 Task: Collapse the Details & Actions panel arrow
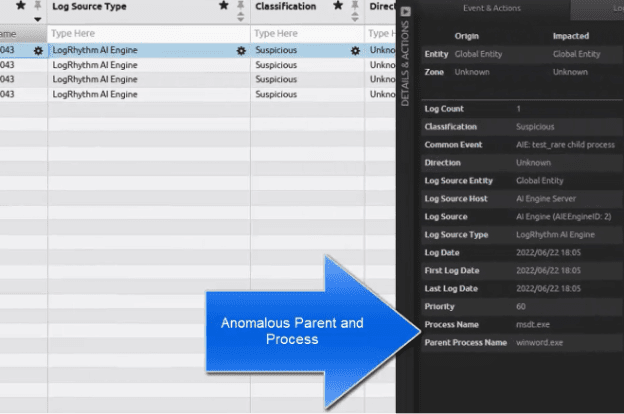[406, 13]
